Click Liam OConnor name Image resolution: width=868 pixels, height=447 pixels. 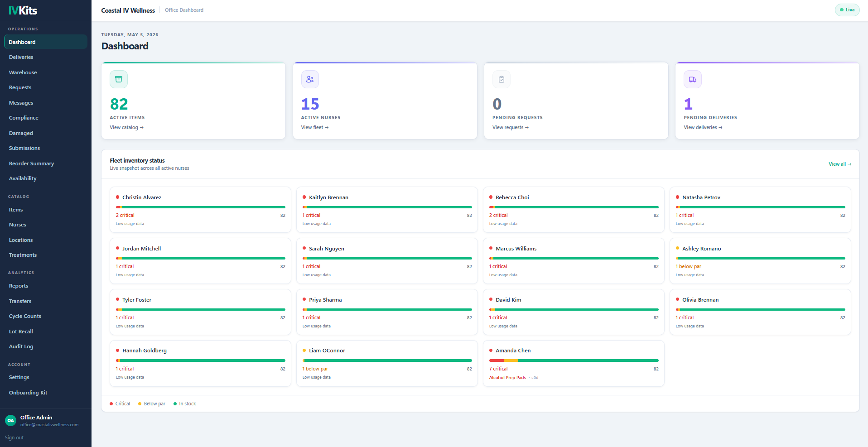327,351
